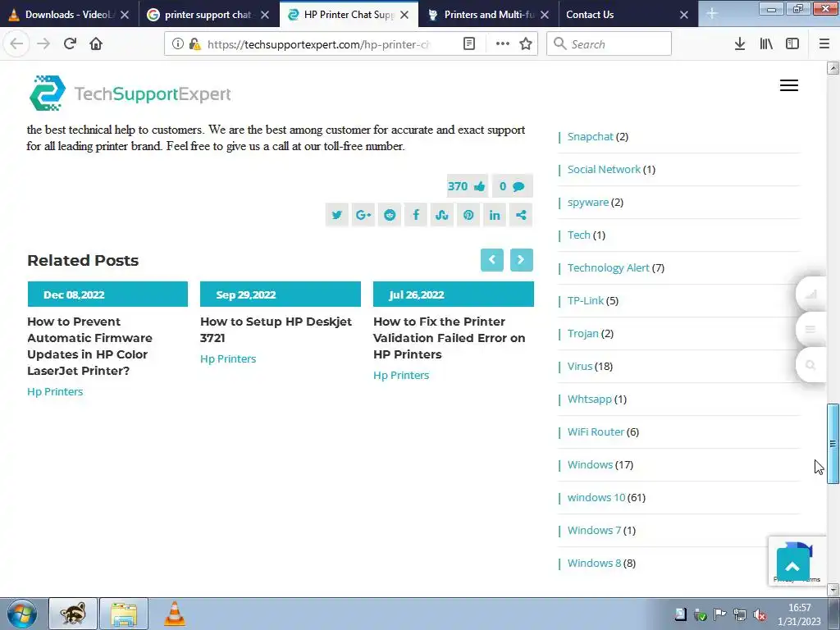
Task: Open Virus category link
Action: [x=580, y=366]
